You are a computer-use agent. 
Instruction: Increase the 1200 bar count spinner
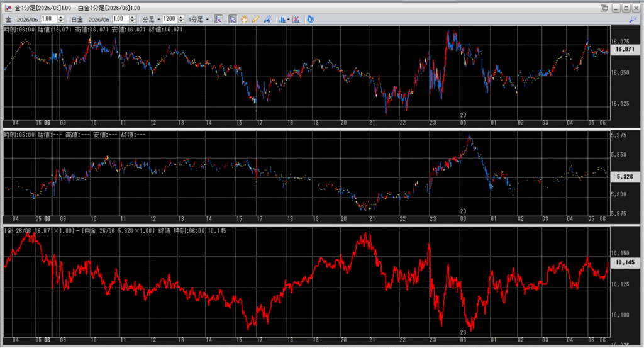181,17
